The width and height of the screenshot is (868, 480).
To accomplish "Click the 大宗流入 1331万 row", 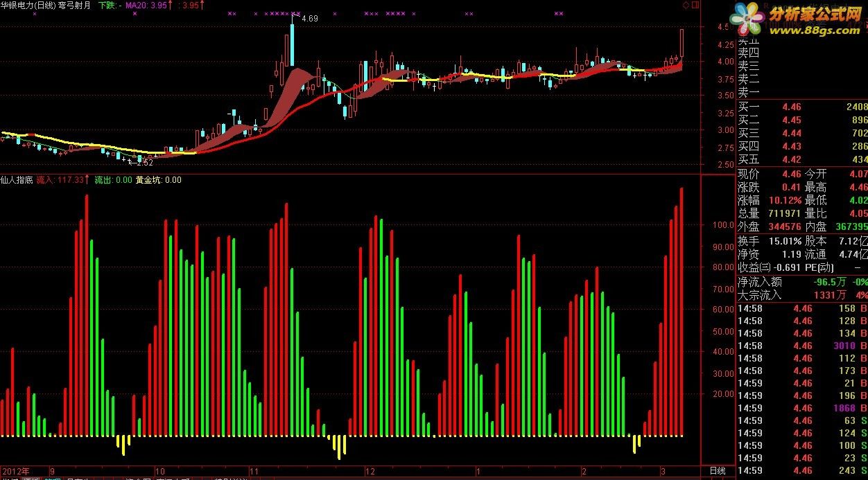I will [801, 295].
